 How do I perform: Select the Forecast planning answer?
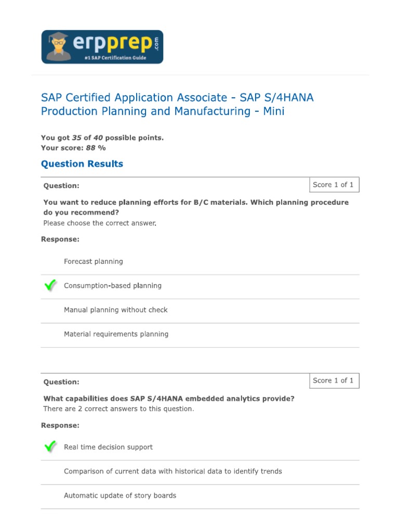[94, 261]
